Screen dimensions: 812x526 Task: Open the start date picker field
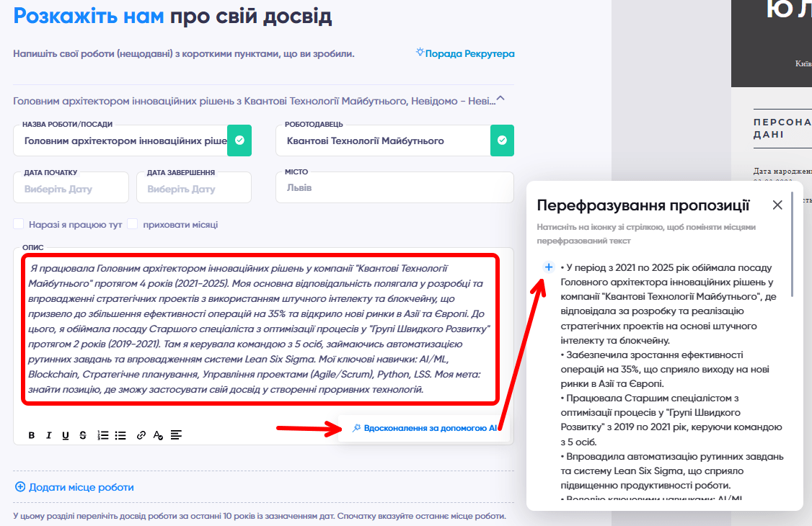[71, 189]
